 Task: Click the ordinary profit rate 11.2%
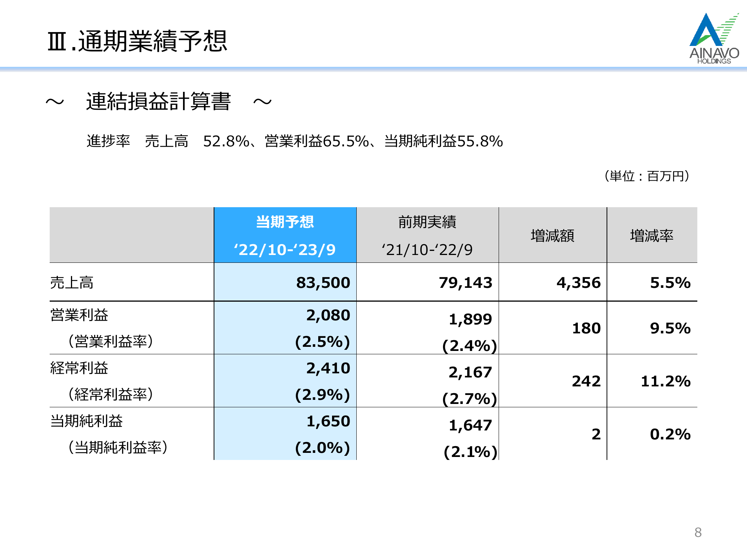(x=666, y=381)
